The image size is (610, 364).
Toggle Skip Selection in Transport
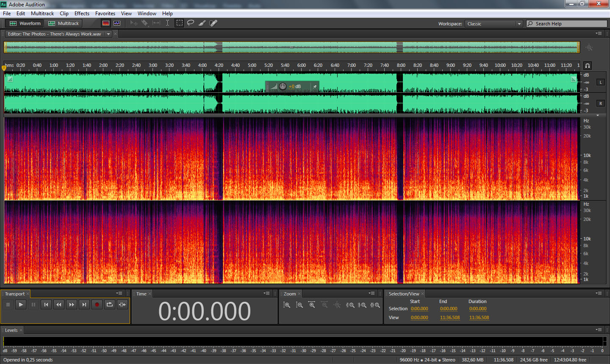pos(122,304)
